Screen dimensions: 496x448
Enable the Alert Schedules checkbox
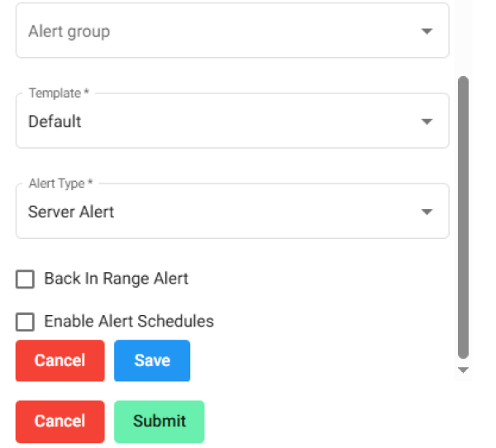click(x=26, y=322)
